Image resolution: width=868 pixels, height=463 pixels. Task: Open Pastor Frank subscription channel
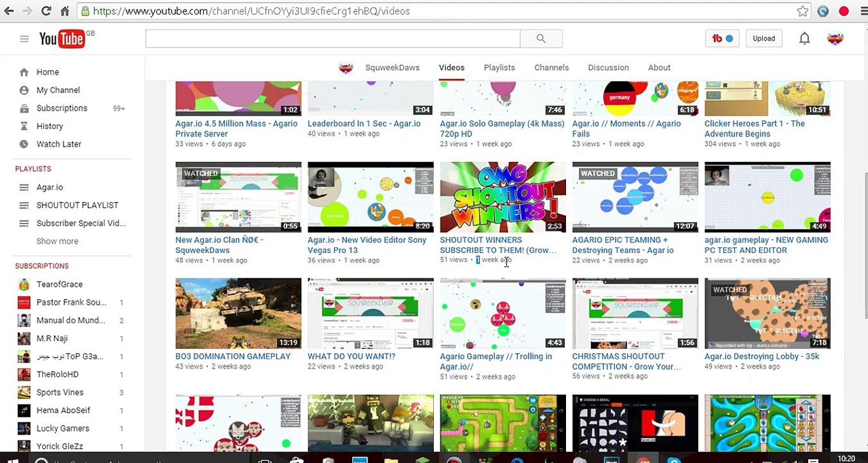pyautogui.click(x=71, y=302)
